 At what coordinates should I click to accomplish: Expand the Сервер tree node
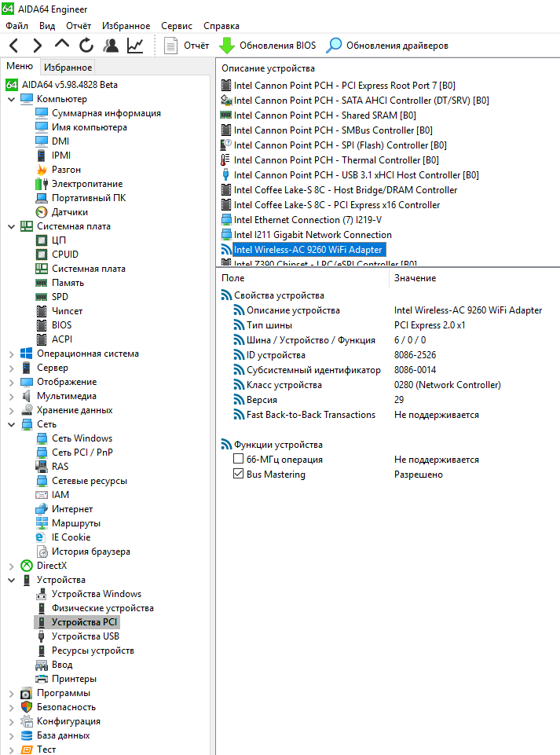12,368
